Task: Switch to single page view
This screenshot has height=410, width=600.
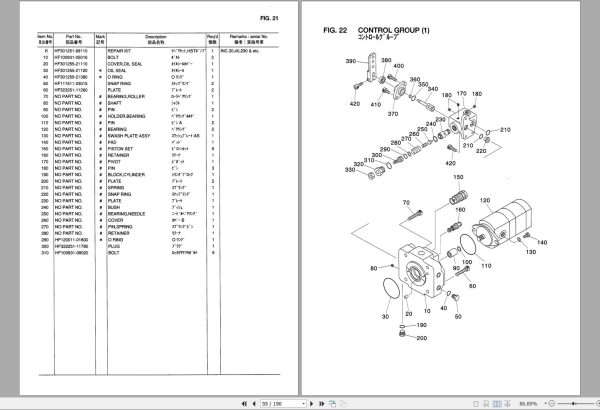Action: point(476,403)
